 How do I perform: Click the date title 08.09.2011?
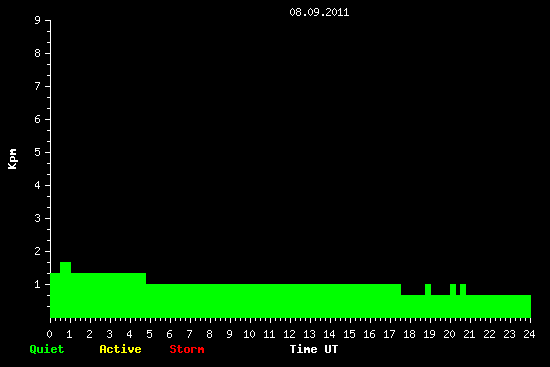point(319,12)
